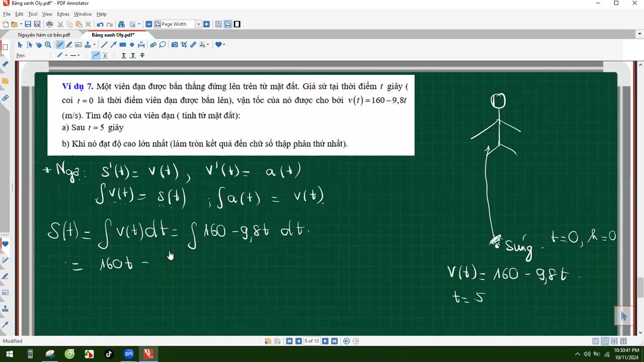Expand the Open folder dropdown arrow

(x=21, y=24)
